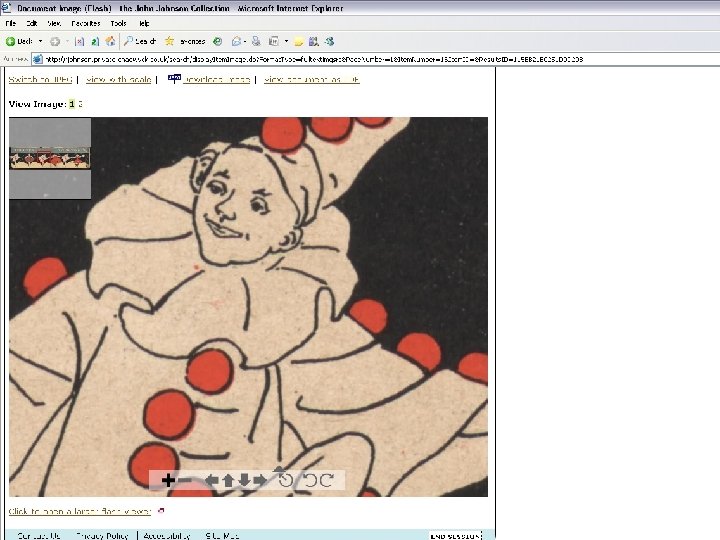Reset the image view in viewer
Viewport: 720px width, 540px height.
click(x=286, y=480)
